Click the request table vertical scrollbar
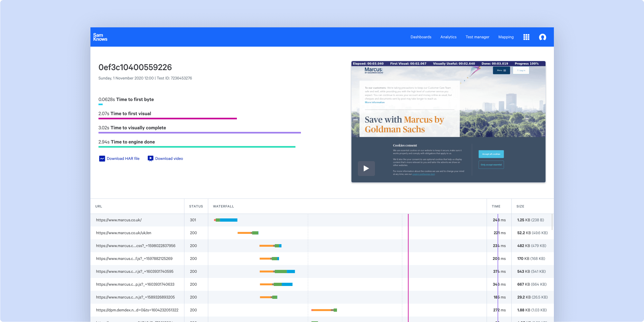644x322 pixels. click(552, 222)
